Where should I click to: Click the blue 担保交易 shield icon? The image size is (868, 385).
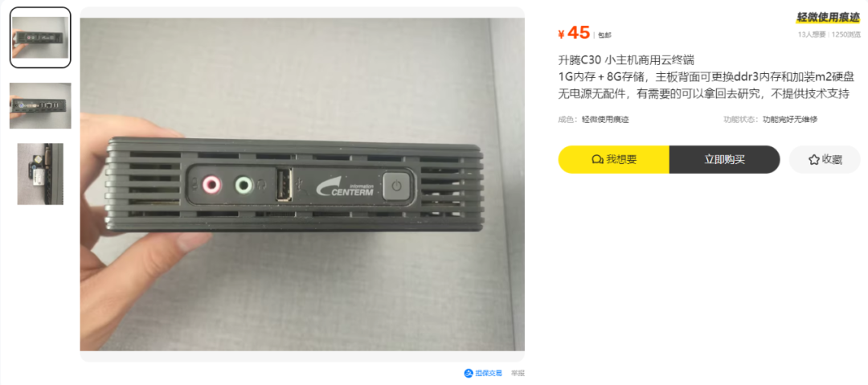pos(469,374)
